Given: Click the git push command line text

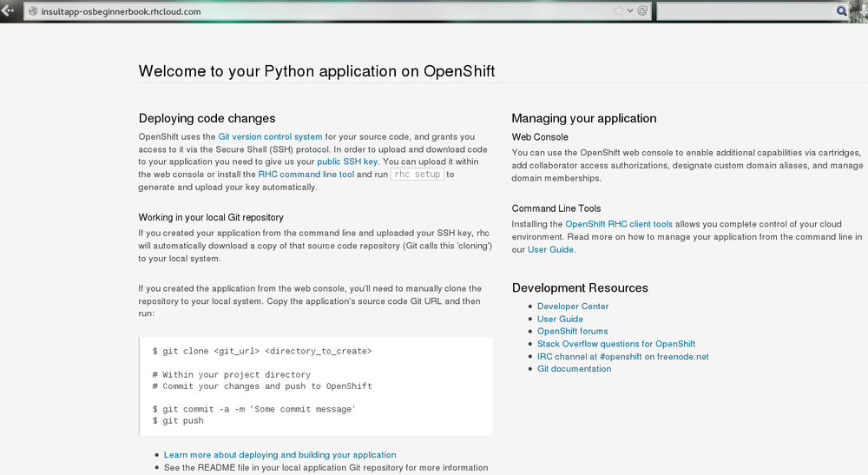Looking at the screenshot, I should [x=178, y=421].
